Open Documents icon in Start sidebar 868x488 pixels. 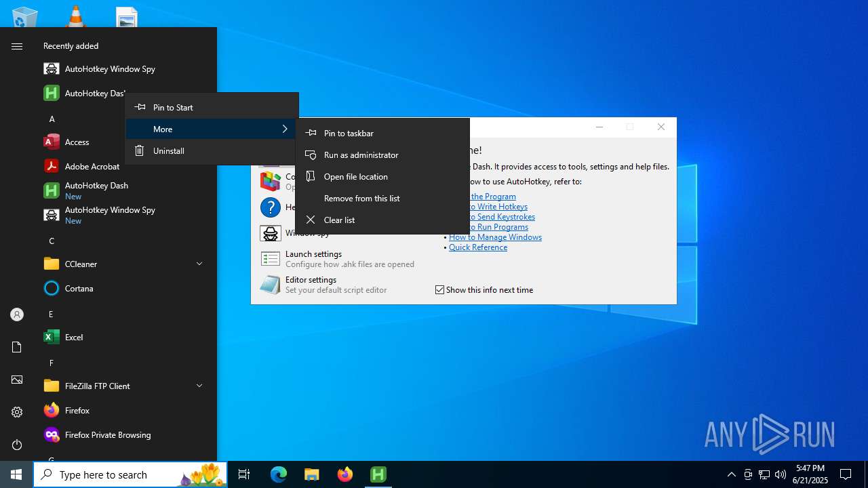click(x=17, y=347)
